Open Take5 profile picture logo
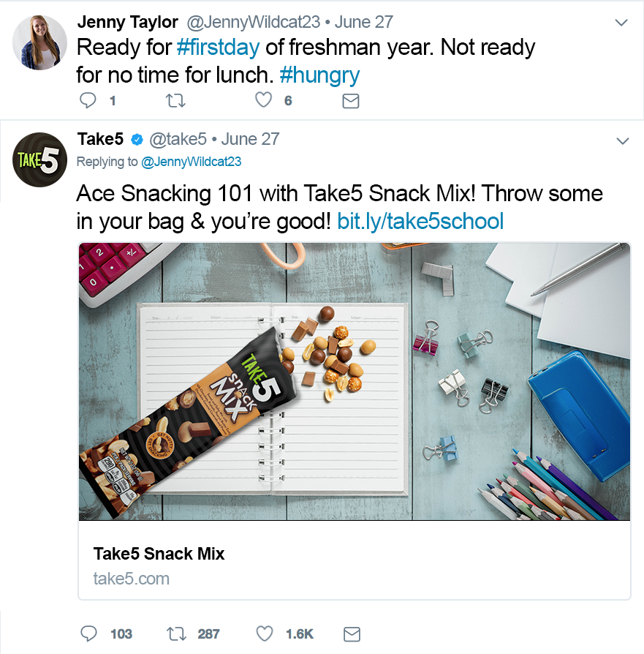644x654 pixels. (x=40, y=159)
